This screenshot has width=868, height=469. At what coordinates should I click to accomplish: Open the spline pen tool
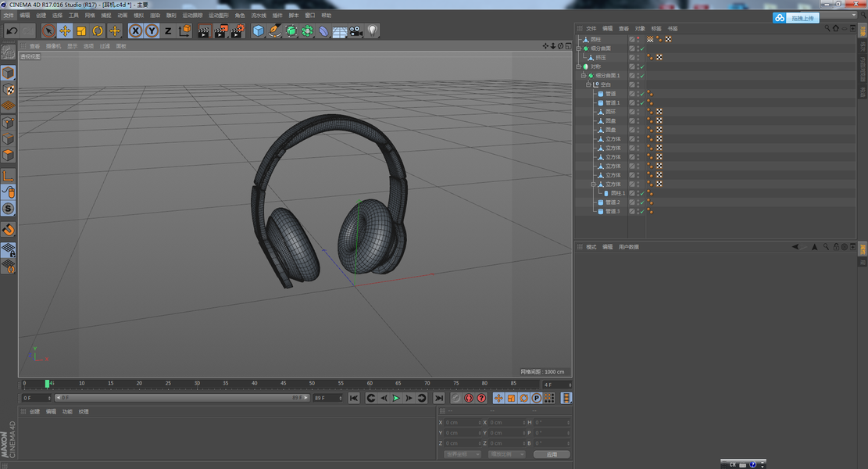274,31
